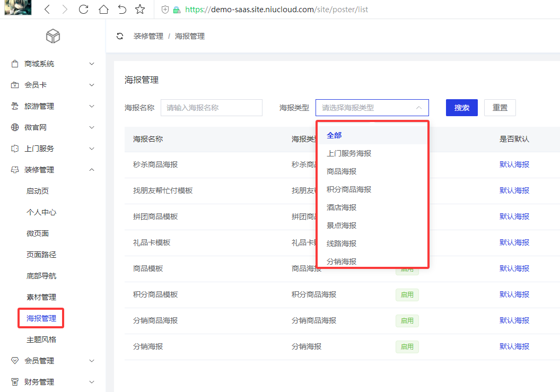Click the browser back arrow
Viewport: 560px width, 392px height.
pos(47,9)
